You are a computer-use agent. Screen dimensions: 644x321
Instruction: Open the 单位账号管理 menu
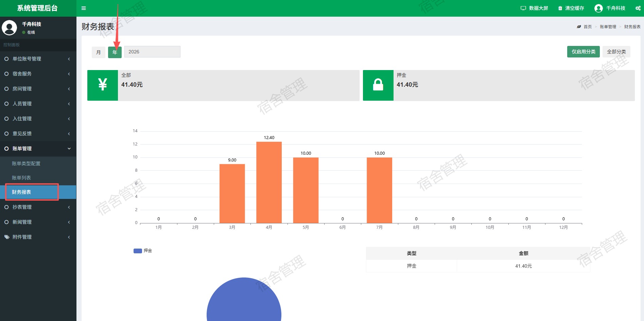click(38, 59)
